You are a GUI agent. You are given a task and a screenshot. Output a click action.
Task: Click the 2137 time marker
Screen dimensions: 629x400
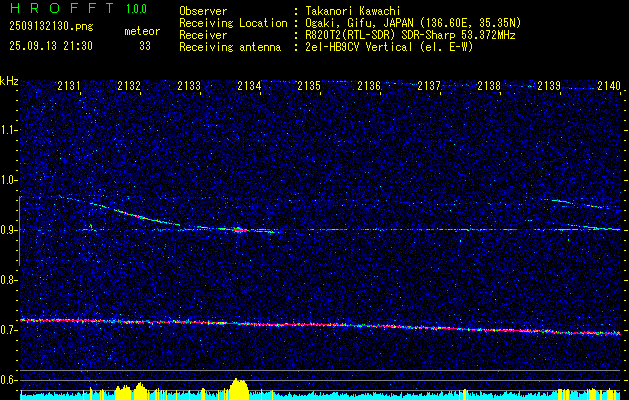click(x=429, y=85)
